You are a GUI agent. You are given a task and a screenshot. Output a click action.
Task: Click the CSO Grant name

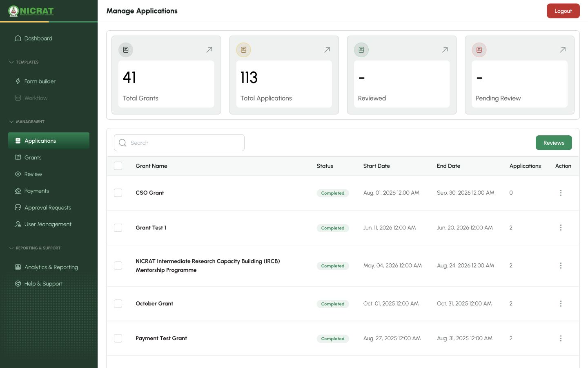click(x=150, y=193)
